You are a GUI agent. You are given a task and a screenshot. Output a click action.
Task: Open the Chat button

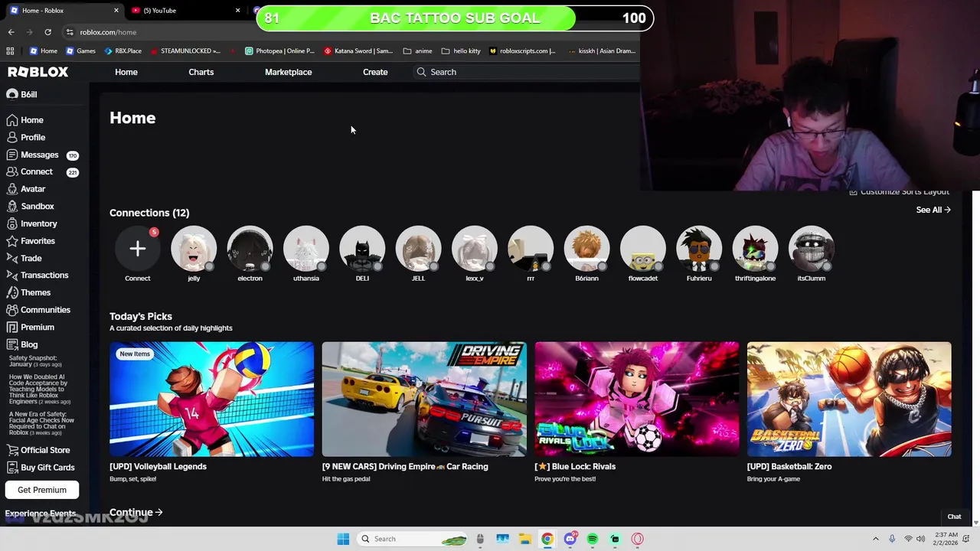click(x=954, y=517)
